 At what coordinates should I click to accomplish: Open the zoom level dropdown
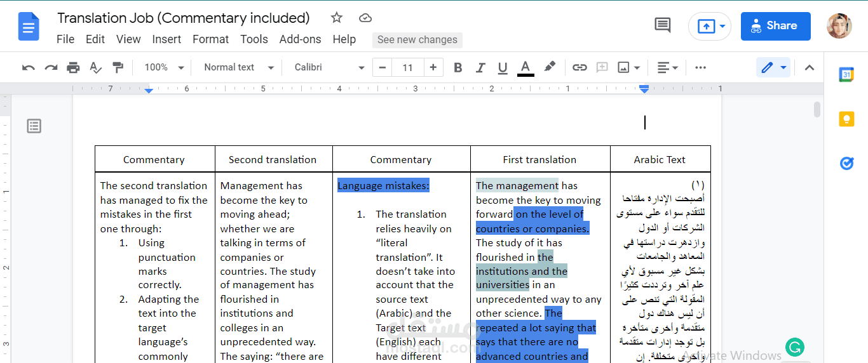click(x=164, y=67)
